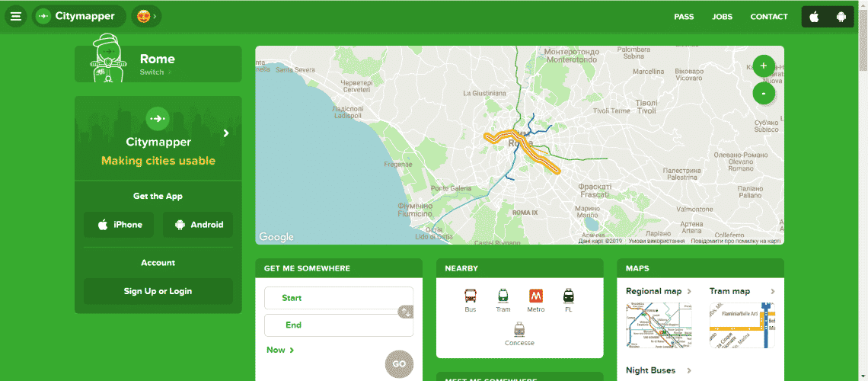868x381 pixels.
Task: Get the Android app
Action: pos(198,225)
